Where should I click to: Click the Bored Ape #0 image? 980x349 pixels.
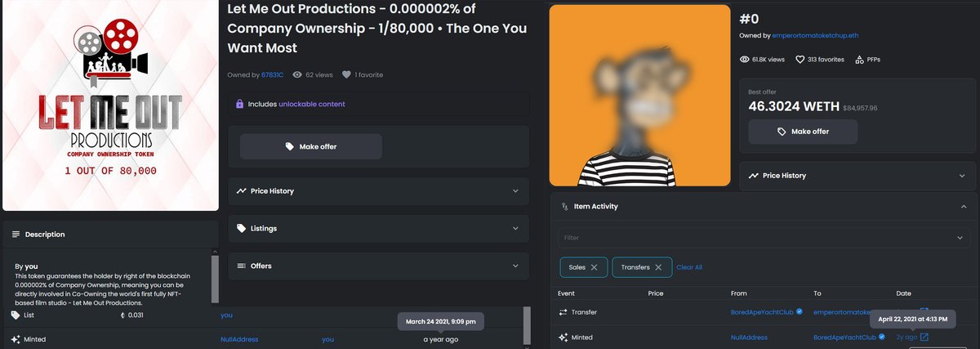click(639, 96)
